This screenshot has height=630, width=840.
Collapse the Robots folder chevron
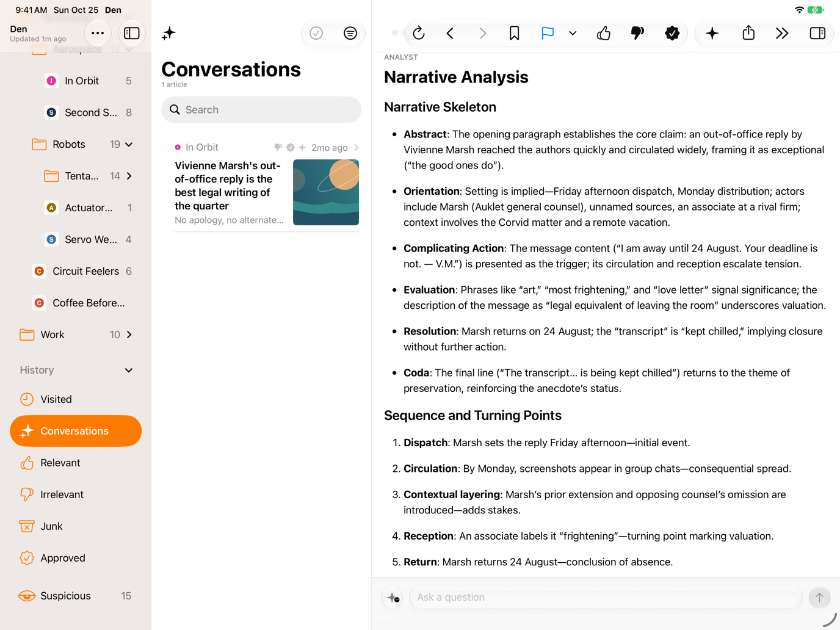[x=129, y=145]
